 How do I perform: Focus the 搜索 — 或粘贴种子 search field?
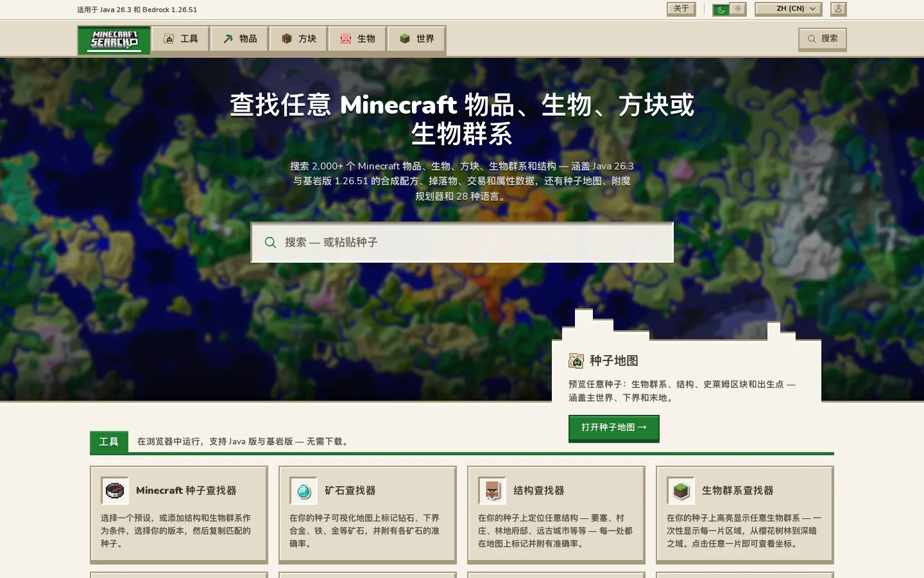click(462, 243)
